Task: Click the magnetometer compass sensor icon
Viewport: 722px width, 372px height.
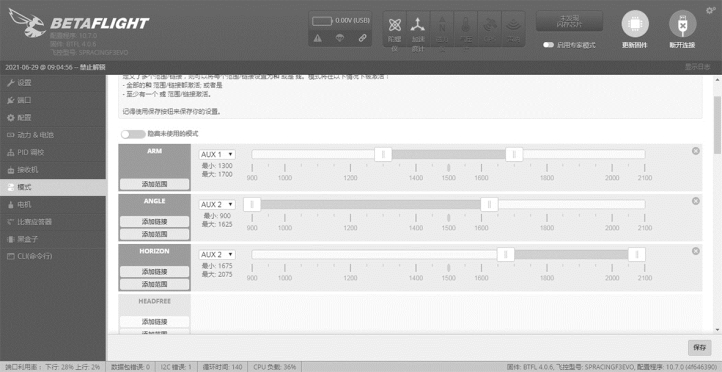Action: (x=442, y=25)
